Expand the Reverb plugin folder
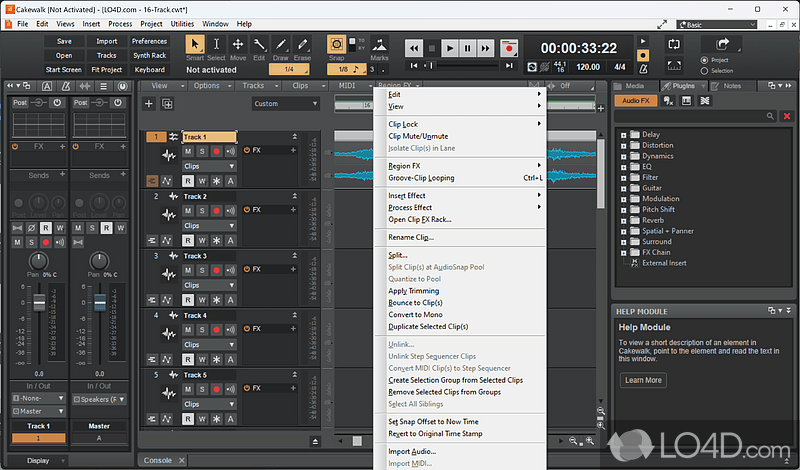 click(x=623, y=220)
